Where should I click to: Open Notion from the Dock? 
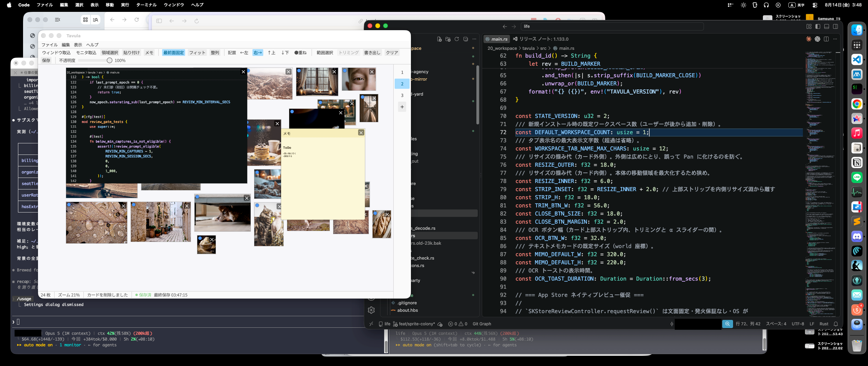click(857, 163)
